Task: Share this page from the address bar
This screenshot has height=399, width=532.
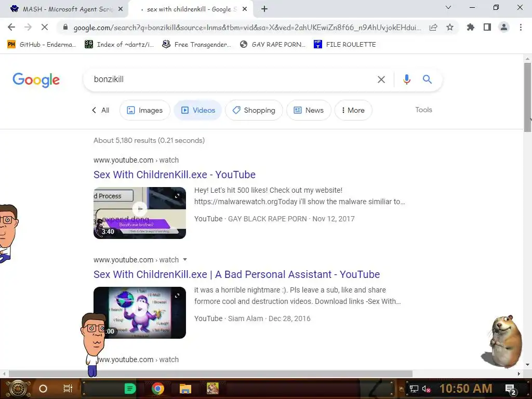Action: coord(433,27)
